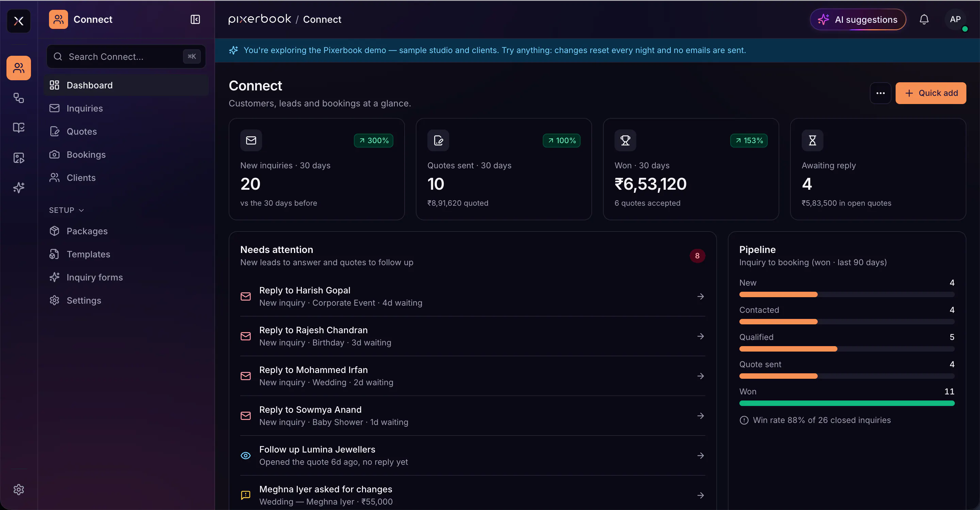
Task: Click the eye icon beside Lumina Jewellers
Action: point(246,456)
